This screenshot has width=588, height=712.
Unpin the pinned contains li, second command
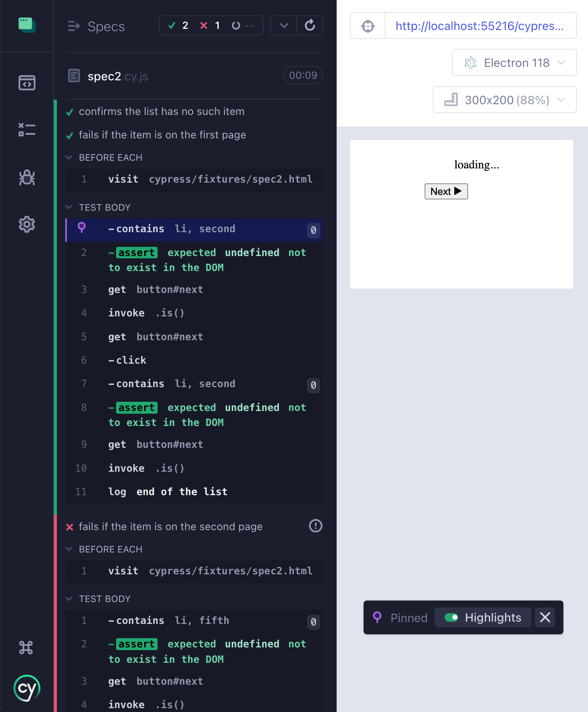click(81, 228)
